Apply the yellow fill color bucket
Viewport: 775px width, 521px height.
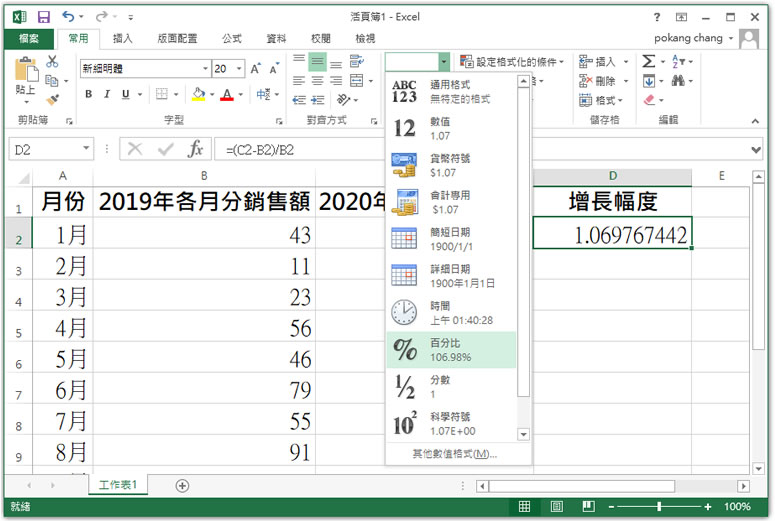coord(199,94)
